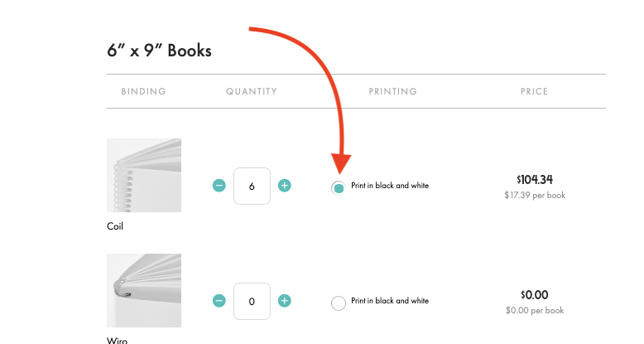This screenshot has width=644, height=344.
Task: Click the Binding column header
Action: [143, 91]
